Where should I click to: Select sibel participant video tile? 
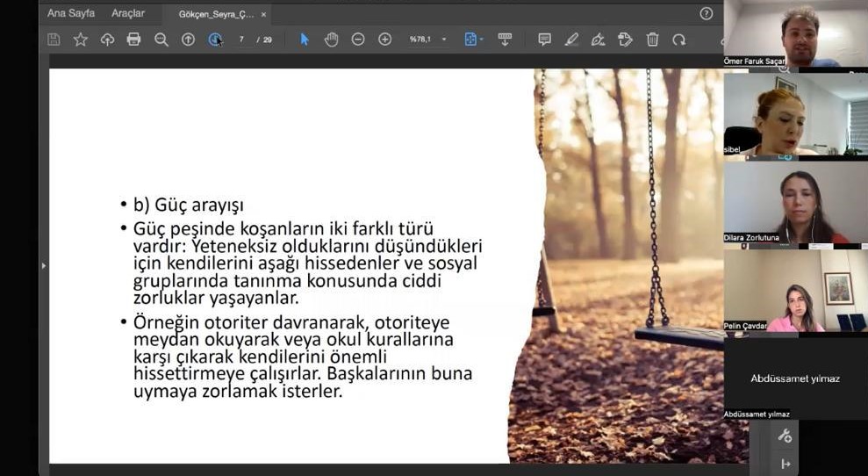(x=795, y=115)
